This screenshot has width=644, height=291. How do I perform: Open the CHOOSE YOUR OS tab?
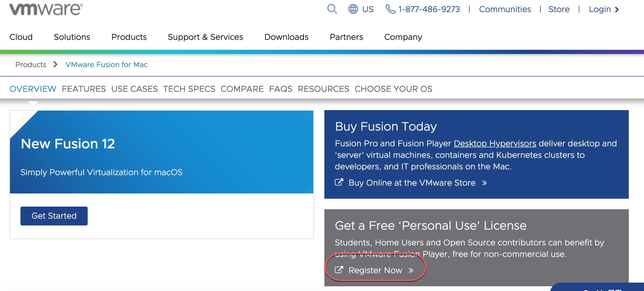point(393,89)
